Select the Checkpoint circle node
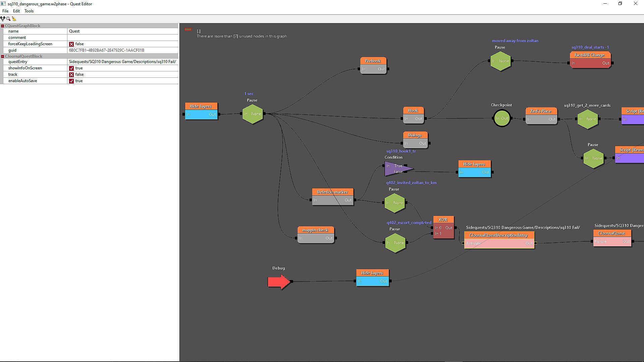The height and width of the screenshot is (362, 644). 502,118
